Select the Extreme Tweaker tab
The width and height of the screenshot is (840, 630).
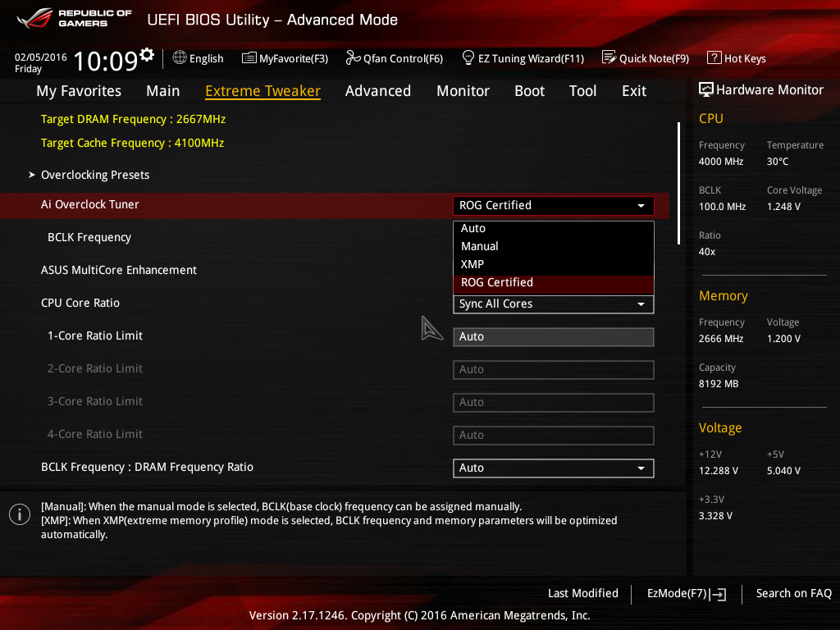click(263, 91)
